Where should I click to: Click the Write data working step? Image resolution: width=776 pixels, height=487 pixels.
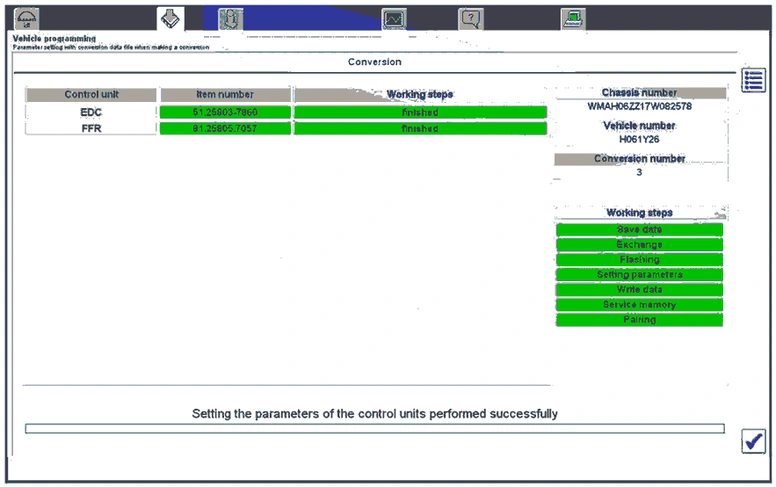tap(639, 290)
